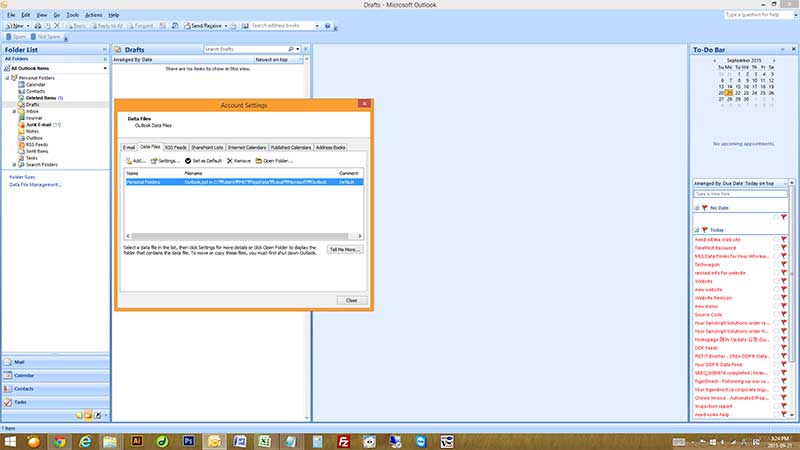Image resolution: width=800 pixels, height=450 pixels.
Task: Collapse the Personal Folders tree node
Action: [7, 78]
